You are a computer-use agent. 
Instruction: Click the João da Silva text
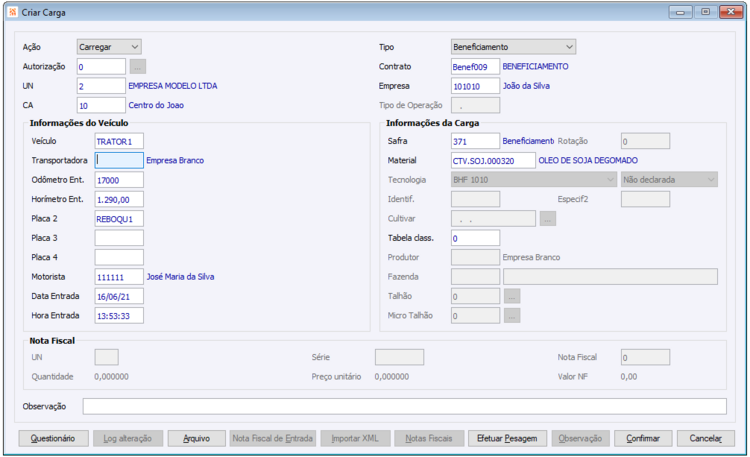[x=526, y=86]
